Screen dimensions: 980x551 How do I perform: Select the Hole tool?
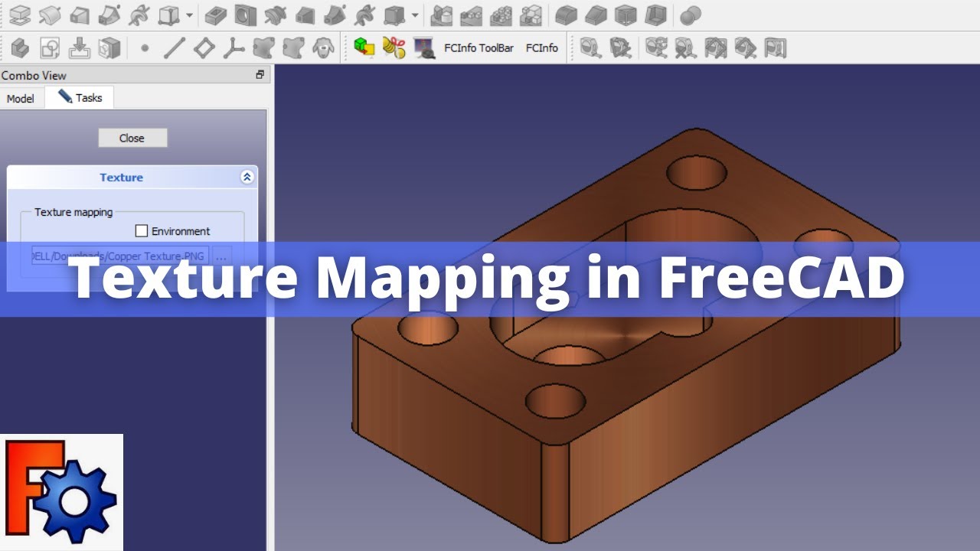point(245,15)
